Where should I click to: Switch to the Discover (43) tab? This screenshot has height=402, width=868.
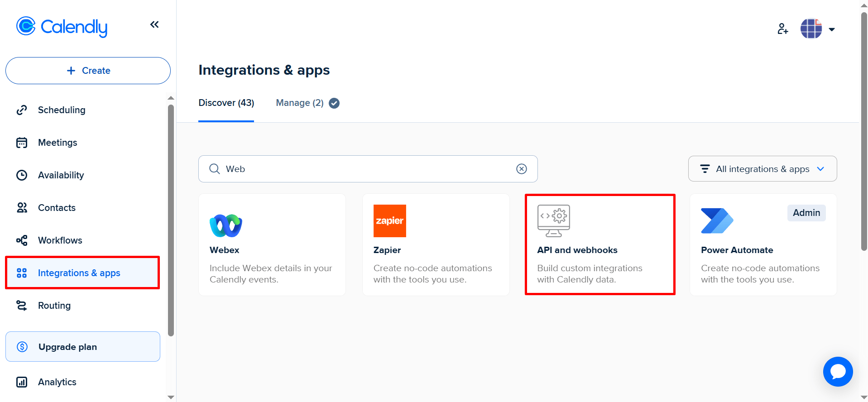(x=226, y=103)
